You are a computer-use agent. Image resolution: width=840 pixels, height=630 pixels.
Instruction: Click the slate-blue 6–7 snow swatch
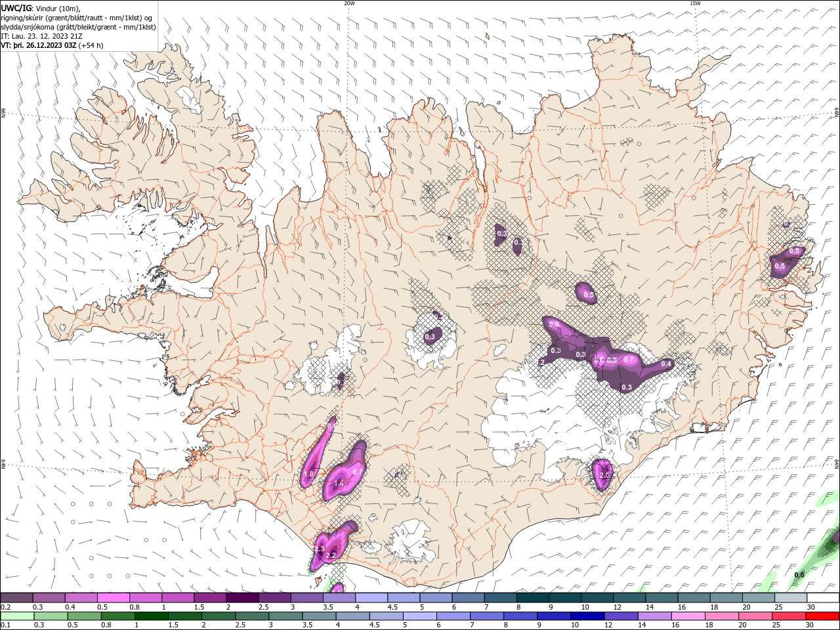pos(468,598)
